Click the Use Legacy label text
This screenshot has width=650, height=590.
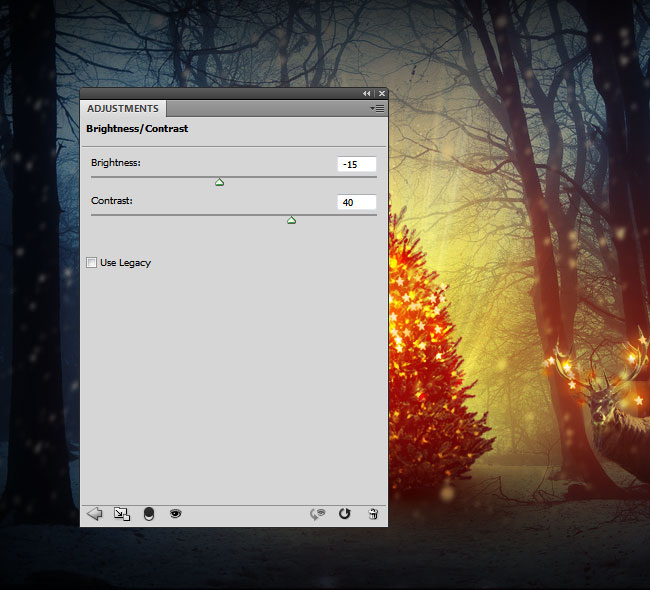click(x=125, y=263)
